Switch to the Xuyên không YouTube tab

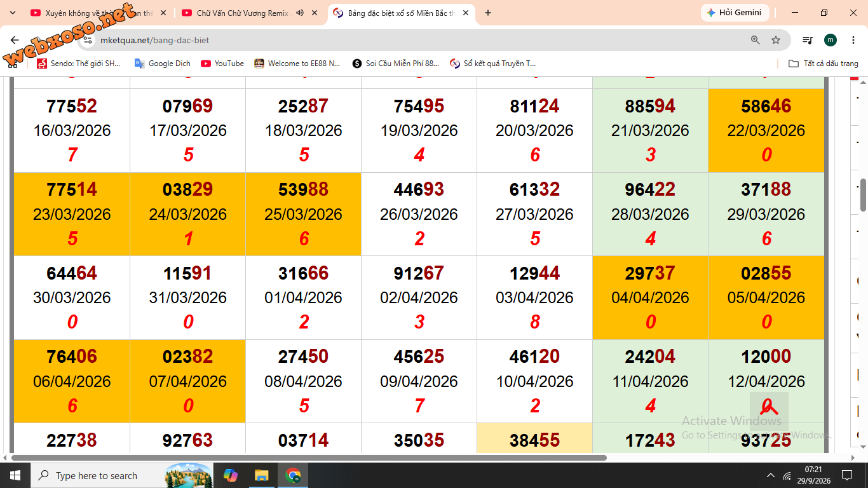coord(98,13)
